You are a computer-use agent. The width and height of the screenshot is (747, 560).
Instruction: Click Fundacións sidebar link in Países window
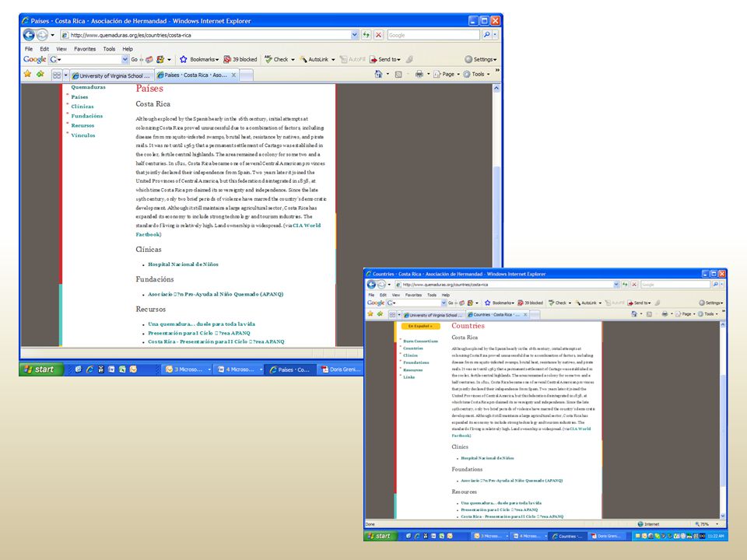[x=86, y=116]
